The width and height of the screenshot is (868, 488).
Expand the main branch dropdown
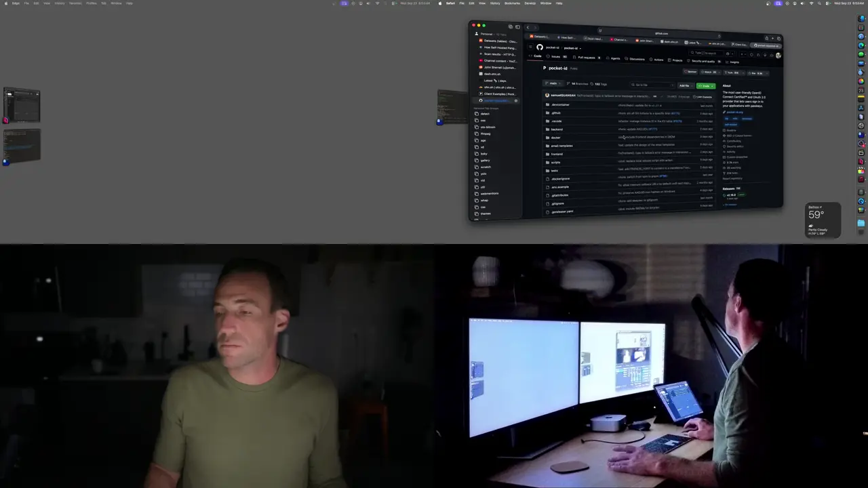[x=553, y=83]
